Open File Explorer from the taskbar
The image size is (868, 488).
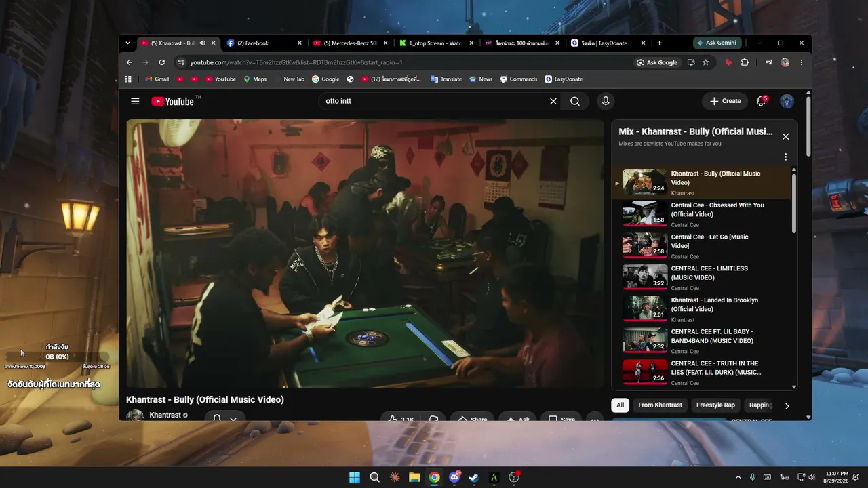[414, 477]
